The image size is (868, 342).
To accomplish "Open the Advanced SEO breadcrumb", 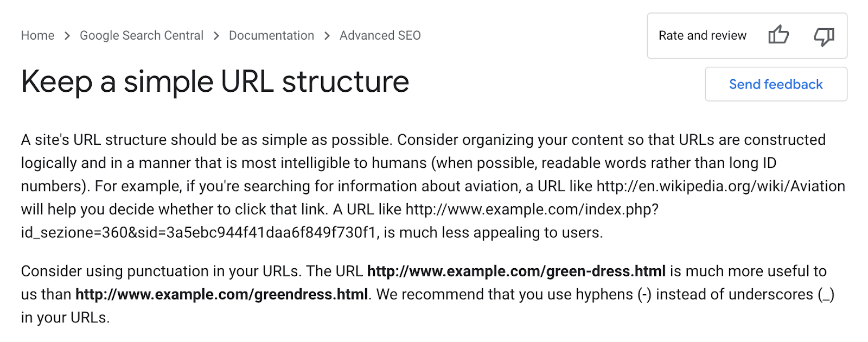I will tap(380, 35).
